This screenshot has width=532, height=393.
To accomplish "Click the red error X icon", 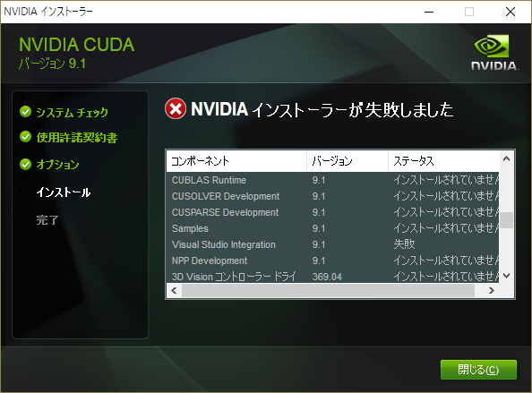I will [176, 109].
